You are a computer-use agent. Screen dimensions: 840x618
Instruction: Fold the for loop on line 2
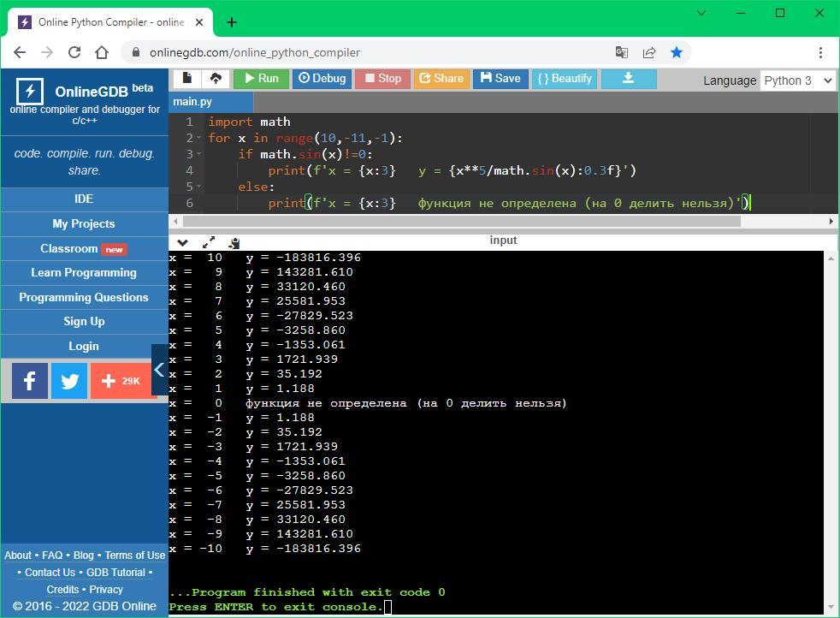click(200, 139)
